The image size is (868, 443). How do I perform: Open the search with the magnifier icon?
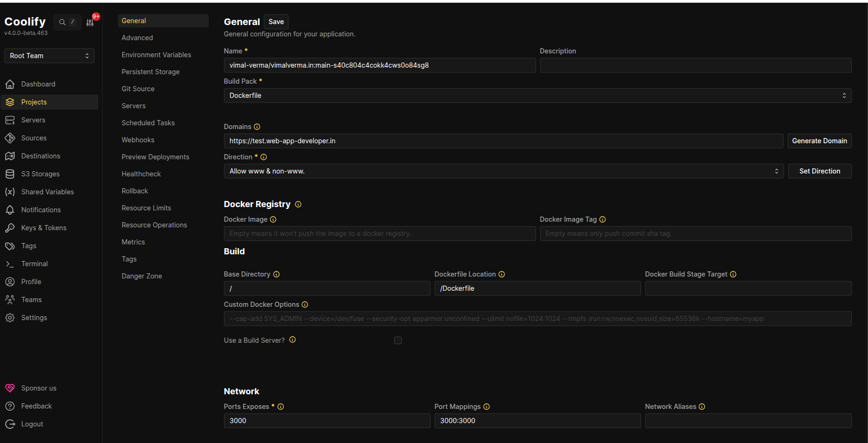[62, 22]
